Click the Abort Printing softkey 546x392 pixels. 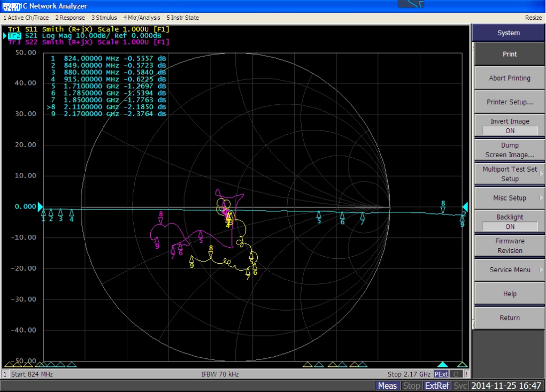click(x=510, y=78)
